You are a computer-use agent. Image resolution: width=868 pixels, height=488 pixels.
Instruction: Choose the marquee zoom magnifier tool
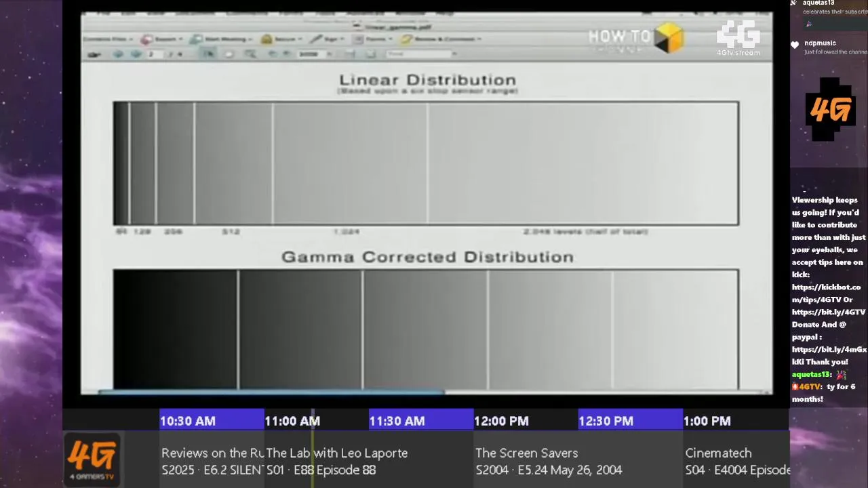tap(250, 54)
